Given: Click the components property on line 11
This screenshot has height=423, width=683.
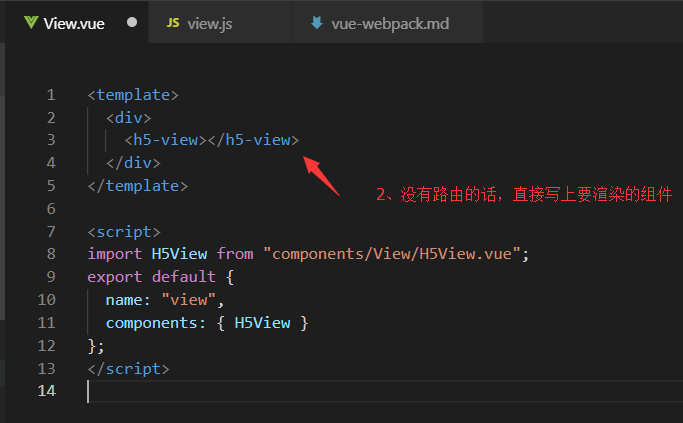Looking at the screenshot, I should (x=152, y=323).
